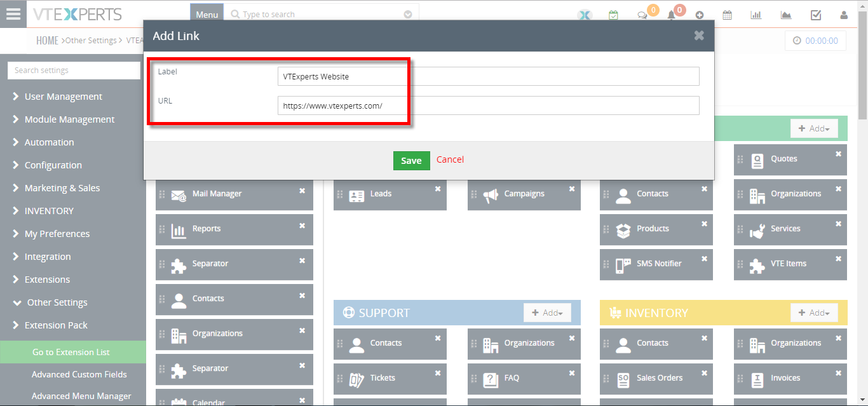Close the Add Link dialog
This screenshot has width=868, height=406.
click(x=699, y=36)
